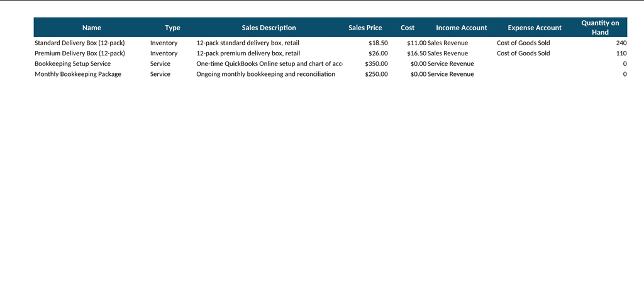Select Bookkeeping Setup Service name cell

click(73, 63)
